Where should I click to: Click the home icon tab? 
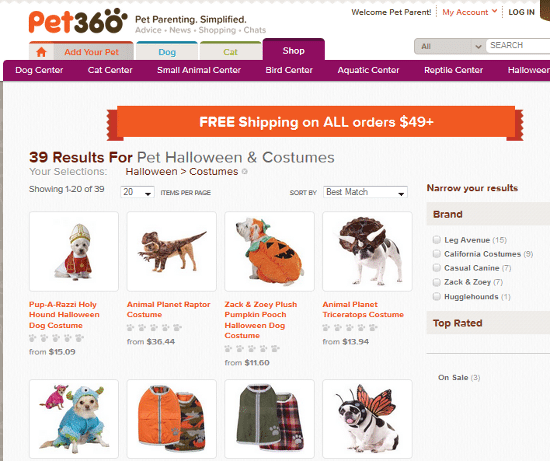point(41,52)
